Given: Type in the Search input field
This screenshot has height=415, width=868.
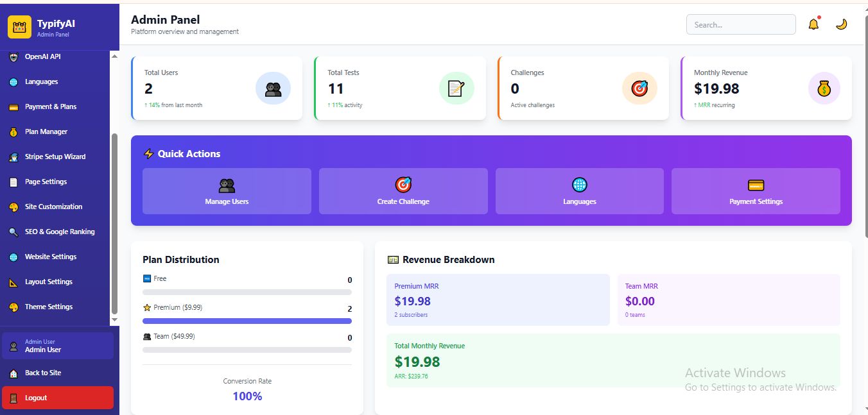Looking at the screenshot, I should 741,25.
